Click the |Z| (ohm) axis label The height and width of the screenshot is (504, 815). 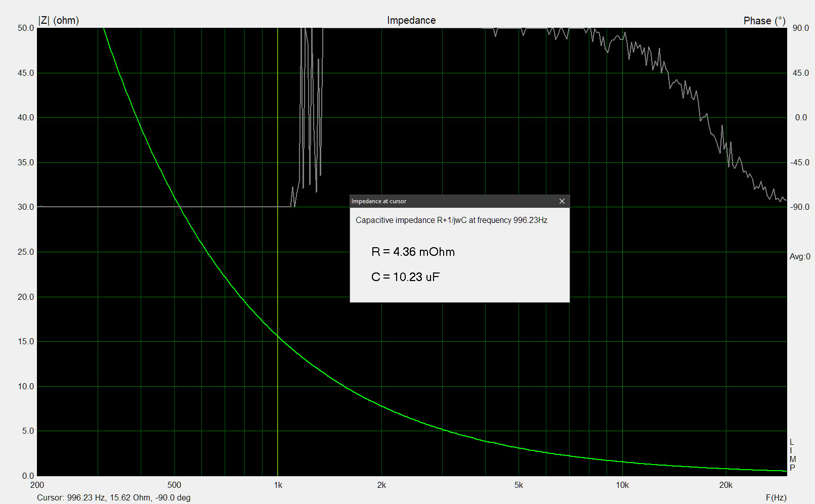click(59, 20)
